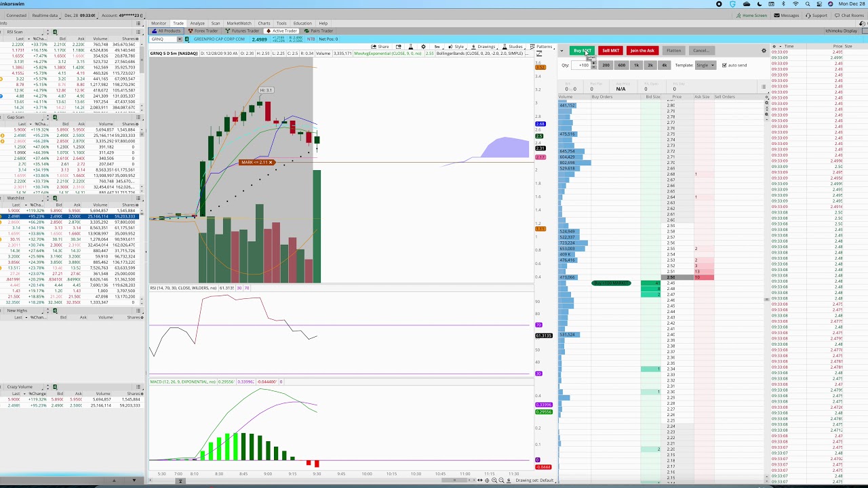Click the MovAvgExponential study label
Image resolution: width=868 pixels, height=488 pixels.
389,54
